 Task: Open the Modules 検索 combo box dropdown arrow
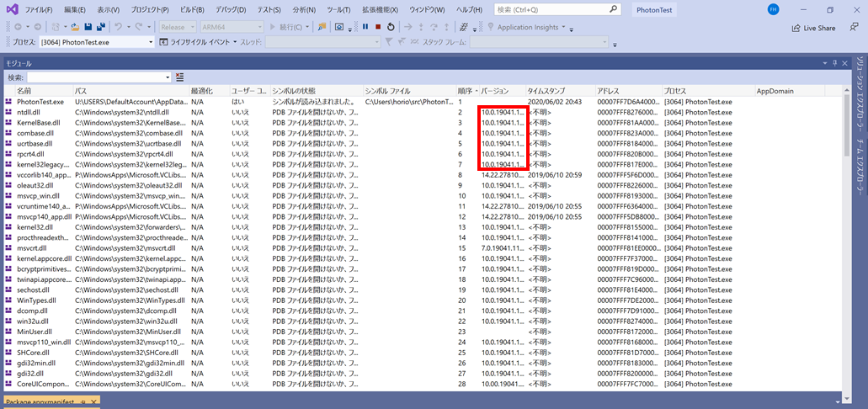click(x=168, y=77)
